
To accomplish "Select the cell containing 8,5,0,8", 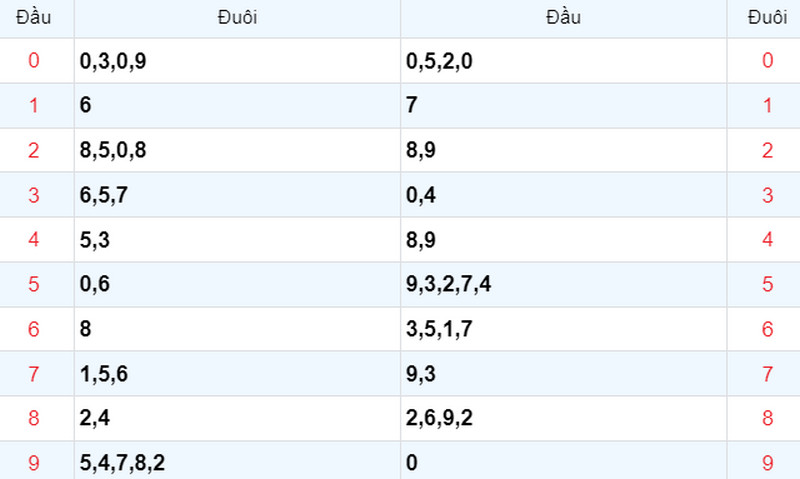I will click(237, 150).
